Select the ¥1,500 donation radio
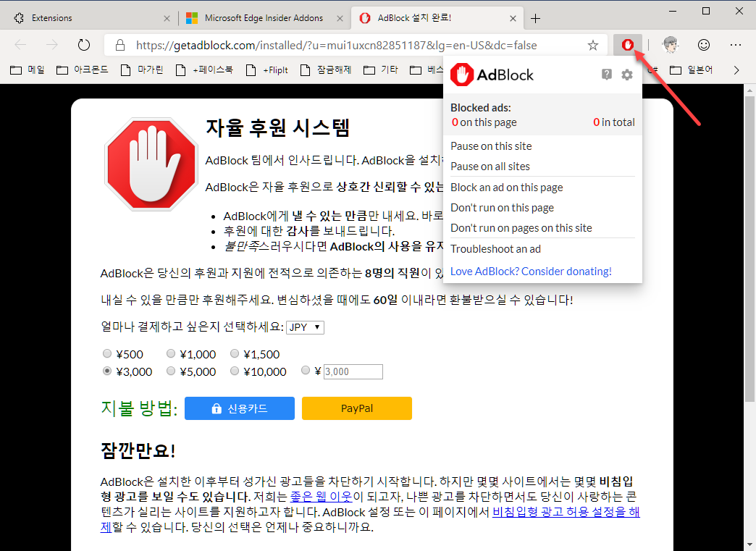This screenshot has height=551, width=756. (x=235, y=354)
